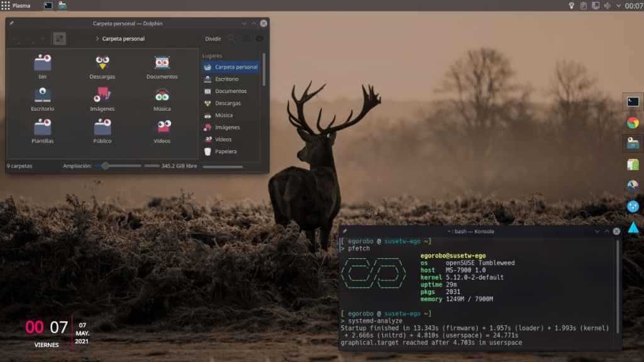Toggle the pin icon on the Konsole title bar
Viewport: 644px width, 362px height.
(345, 231)
